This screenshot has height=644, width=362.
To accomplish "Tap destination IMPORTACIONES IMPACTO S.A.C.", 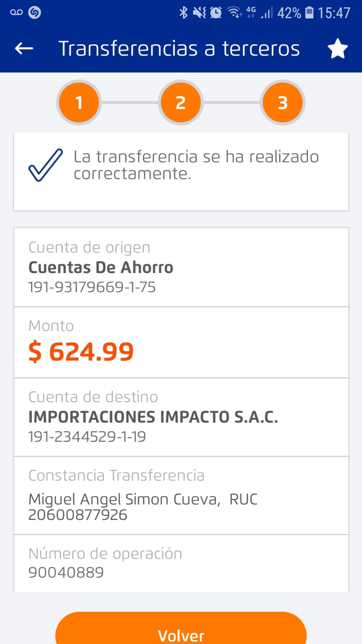I will coord(153,417).
